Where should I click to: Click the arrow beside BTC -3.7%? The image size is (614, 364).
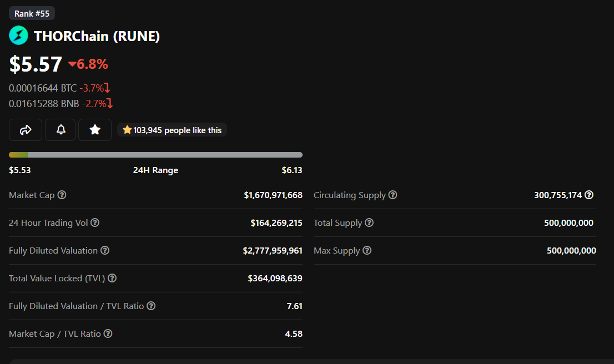click(x=107, y=88)
